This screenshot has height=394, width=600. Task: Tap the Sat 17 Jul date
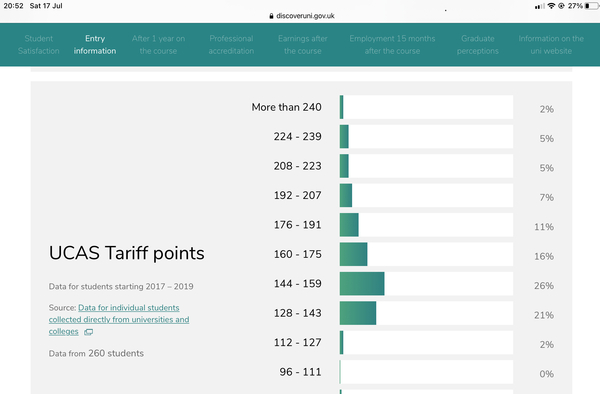pyautogui.click(x=46, y=6)
